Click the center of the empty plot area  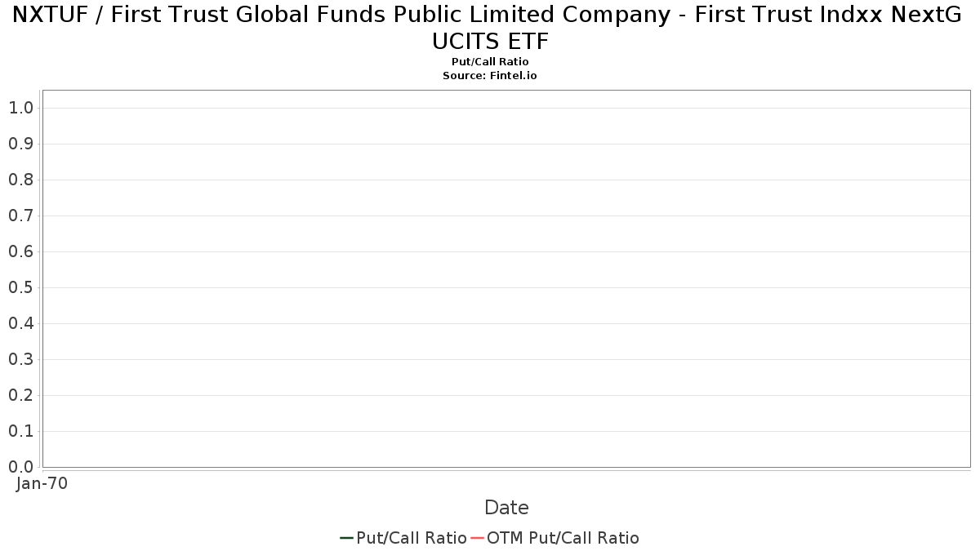[x=506, y=278]
